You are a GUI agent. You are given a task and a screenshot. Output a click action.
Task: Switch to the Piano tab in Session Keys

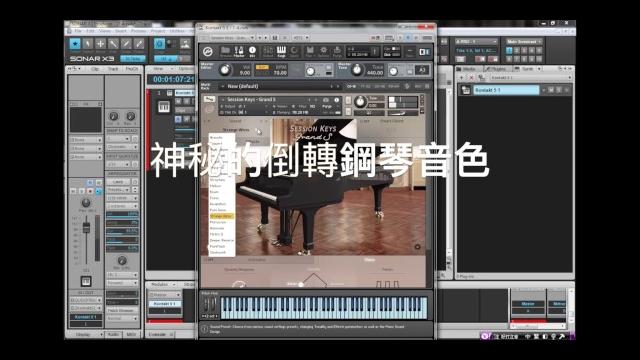(x=369, y=260)
